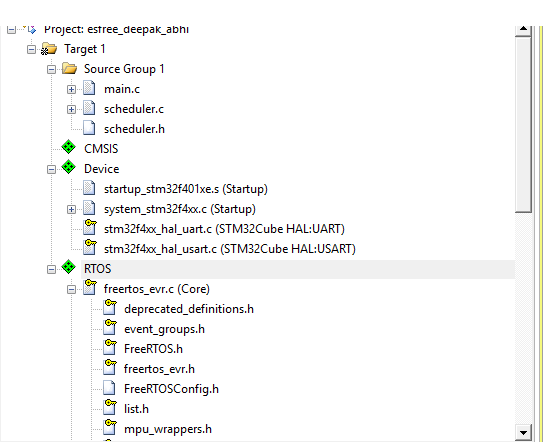Open stm32f4xx_hal_usart.c (STM32Cube HAL:USART)

click(x=230, y=249)
